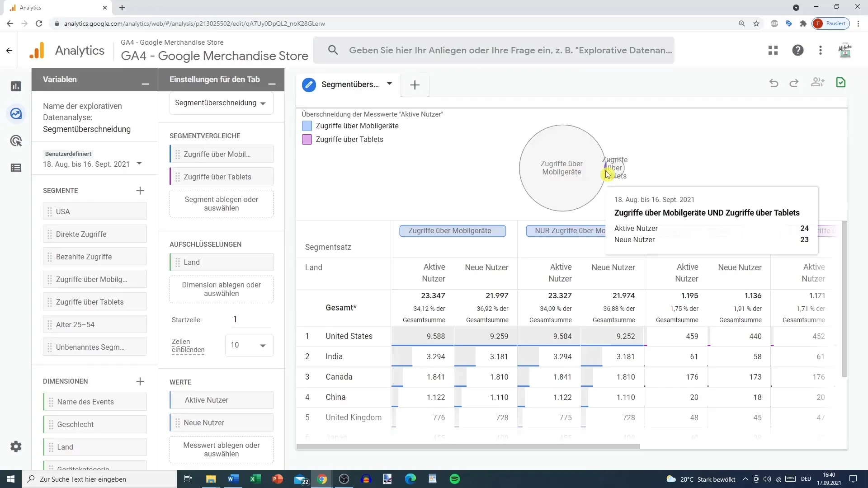
Task: Click the vertical scrollbar of the table
Action: (844, 299)
